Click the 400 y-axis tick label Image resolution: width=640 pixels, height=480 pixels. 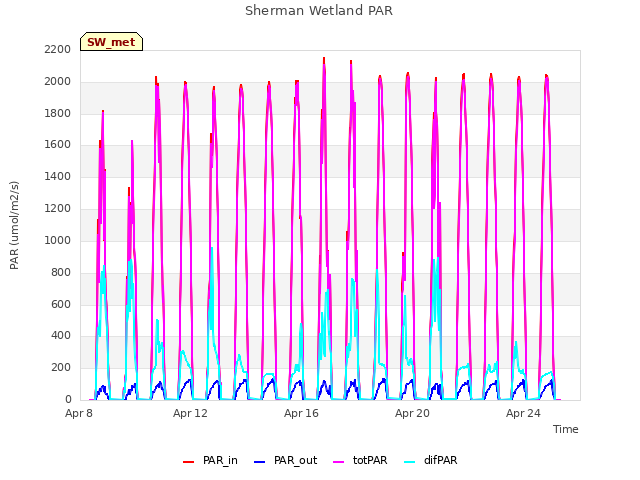pyautogui.click(x=61, y=336)
